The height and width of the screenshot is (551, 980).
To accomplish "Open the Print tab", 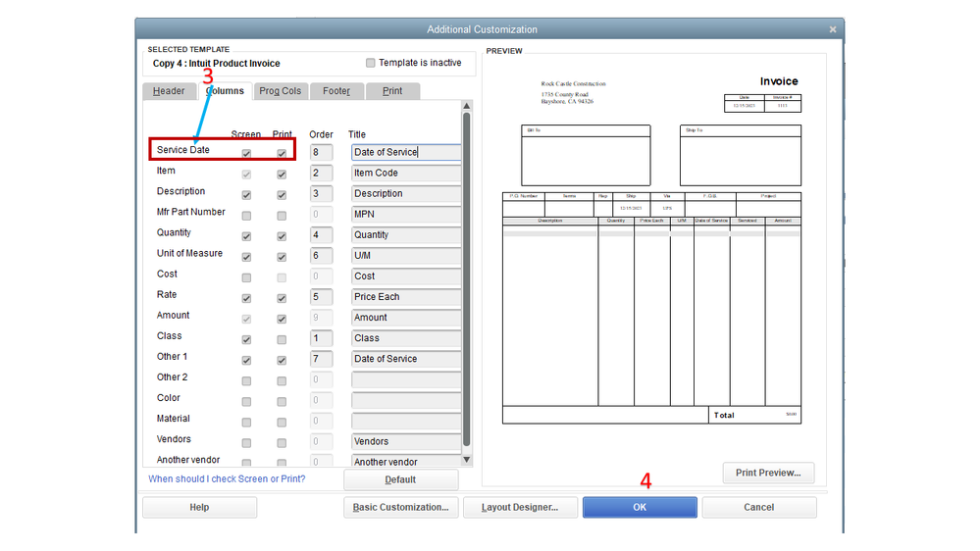I will click(392, 91).
